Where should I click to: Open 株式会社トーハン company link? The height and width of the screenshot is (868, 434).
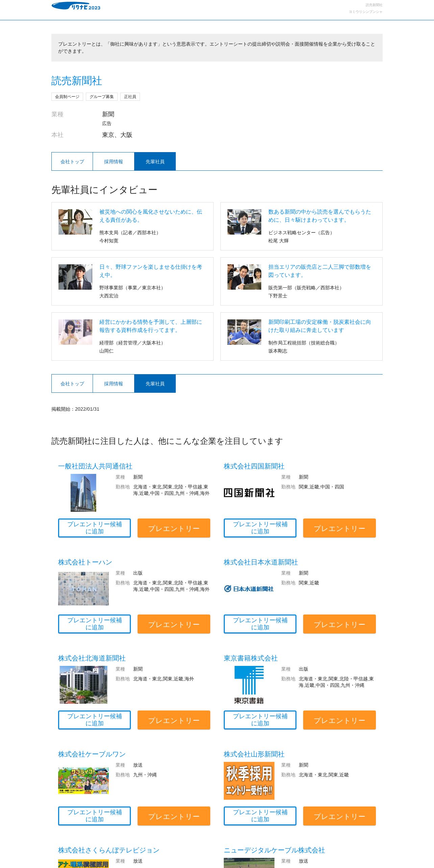[x=85, y=562]
